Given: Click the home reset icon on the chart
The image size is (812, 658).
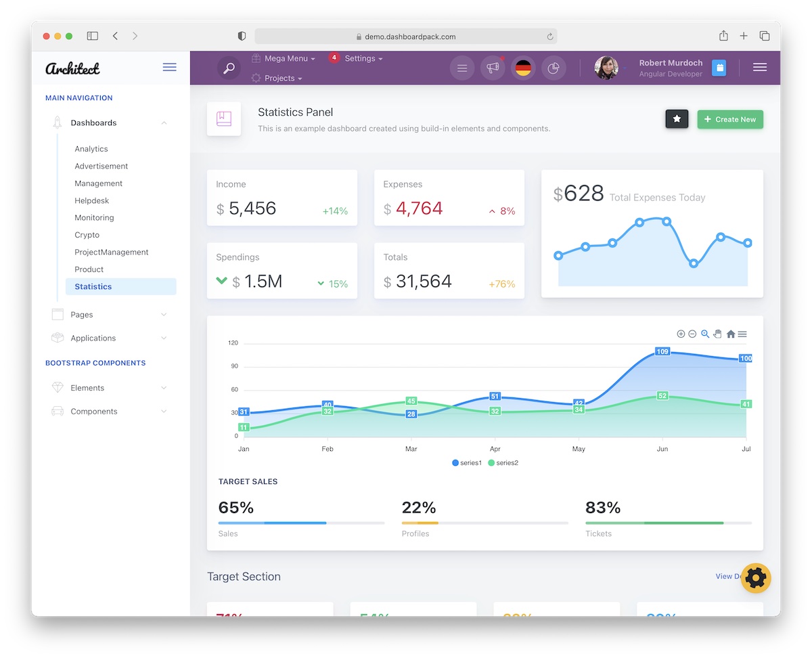Looking at the screenshot, I should pos(730,334).
